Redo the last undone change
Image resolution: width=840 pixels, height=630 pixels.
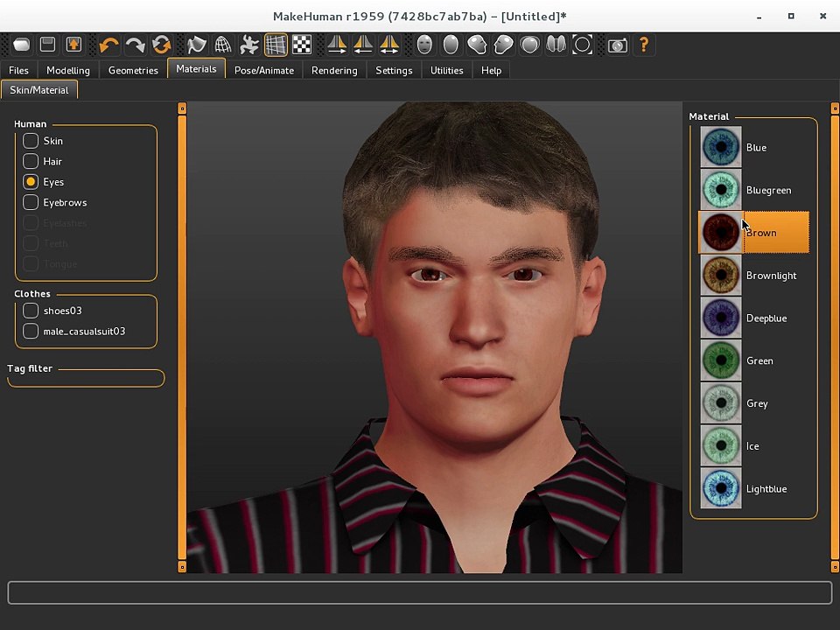[135, 45]
